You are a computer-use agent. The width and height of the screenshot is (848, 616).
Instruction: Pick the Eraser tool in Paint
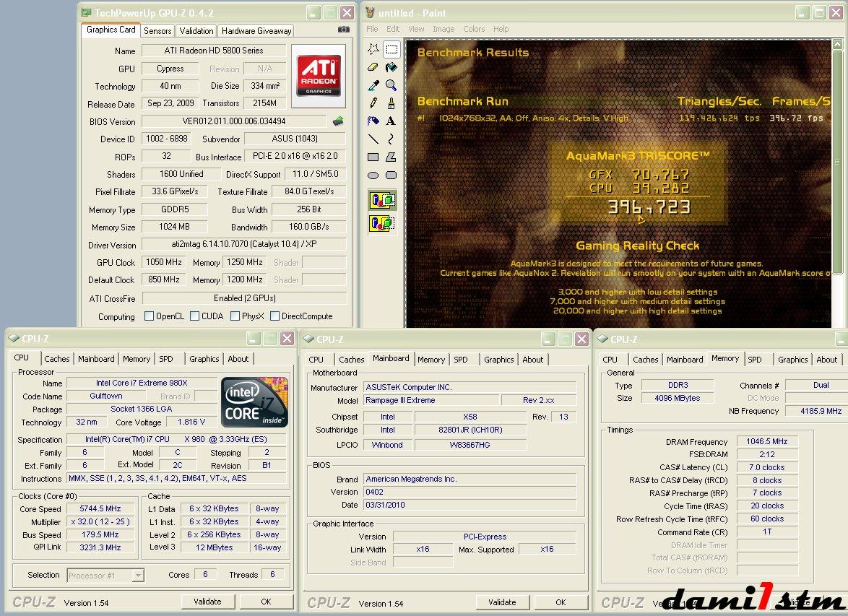(x=373, y=67)
